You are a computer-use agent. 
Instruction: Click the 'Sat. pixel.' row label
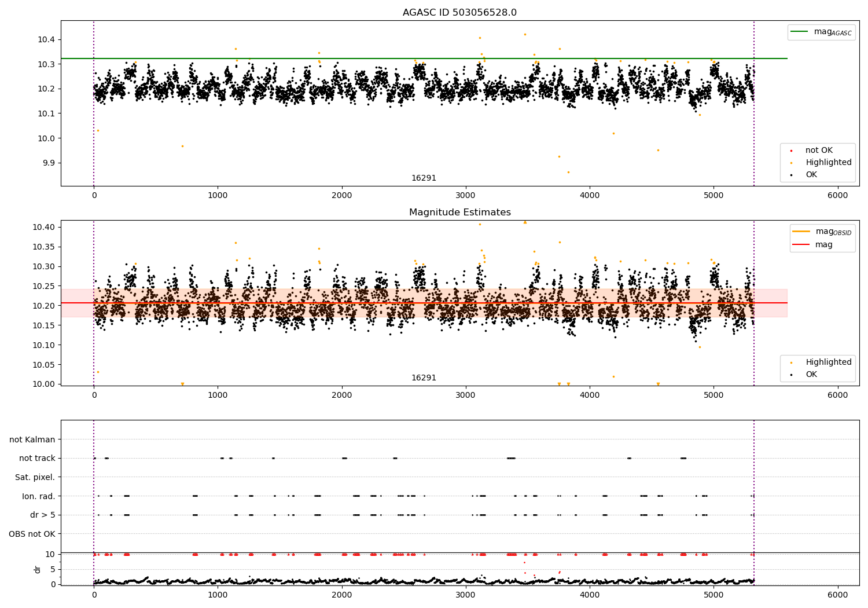click(x=35, y=477)
